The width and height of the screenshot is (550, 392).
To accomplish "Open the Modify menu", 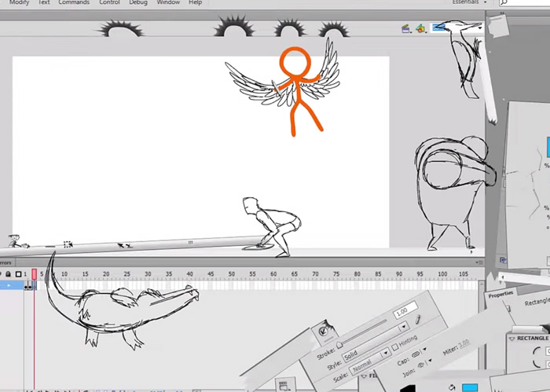I will point(19,2).
